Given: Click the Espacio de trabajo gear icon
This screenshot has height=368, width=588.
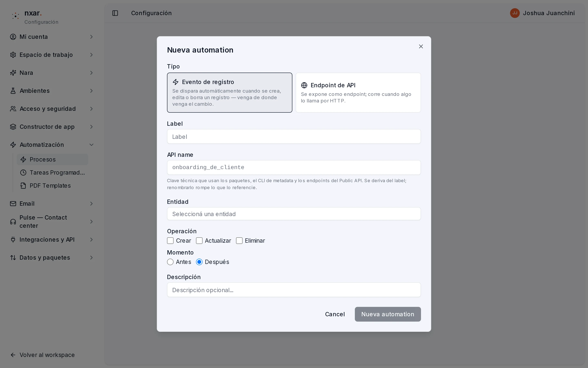Looking at the screenshot, I should pyautogui.click(x=13, y=55).
